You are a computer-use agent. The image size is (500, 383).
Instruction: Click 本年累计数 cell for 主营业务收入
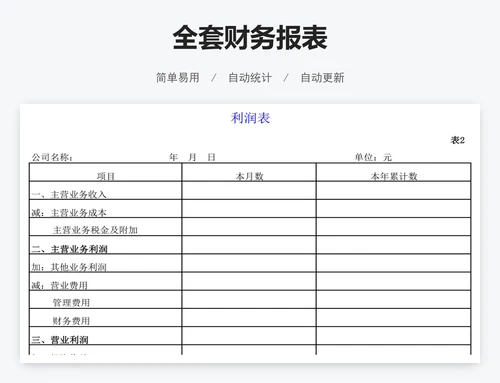pyautogui.click(x=394, y=191)
